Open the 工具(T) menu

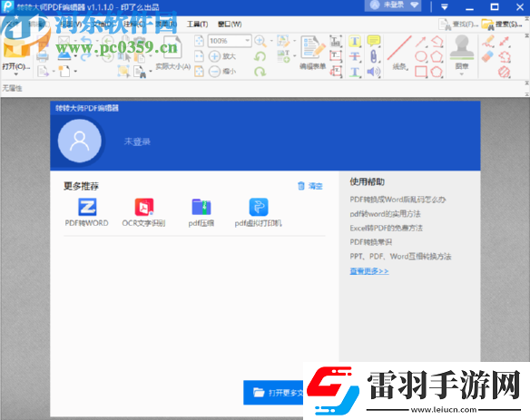pos(198,24)
